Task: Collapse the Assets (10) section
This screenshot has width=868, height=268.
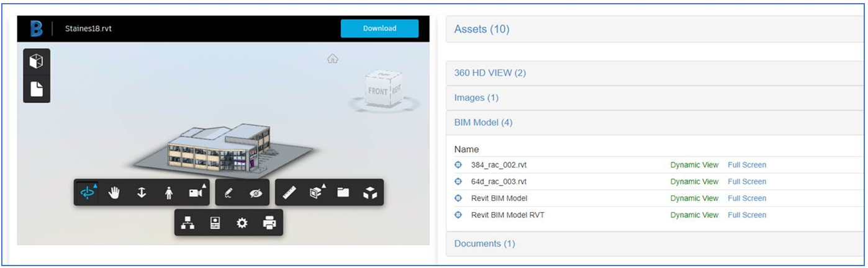Action: [654, 29]
